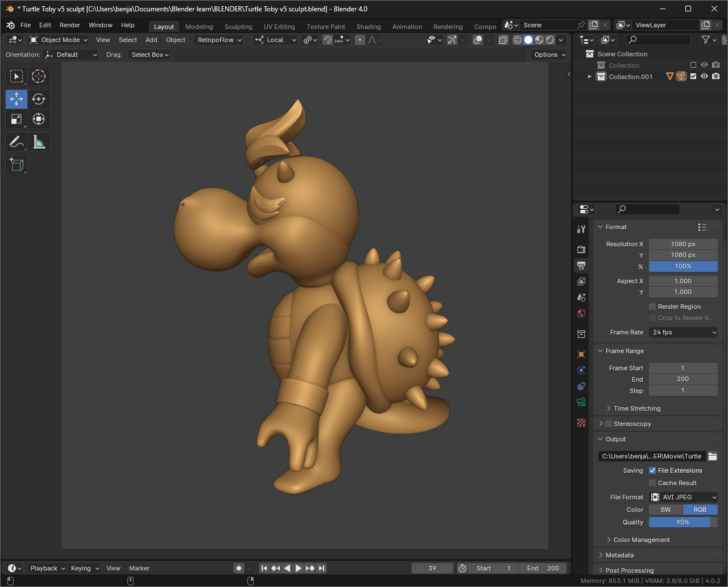Set output color to BW

point(665,510)
